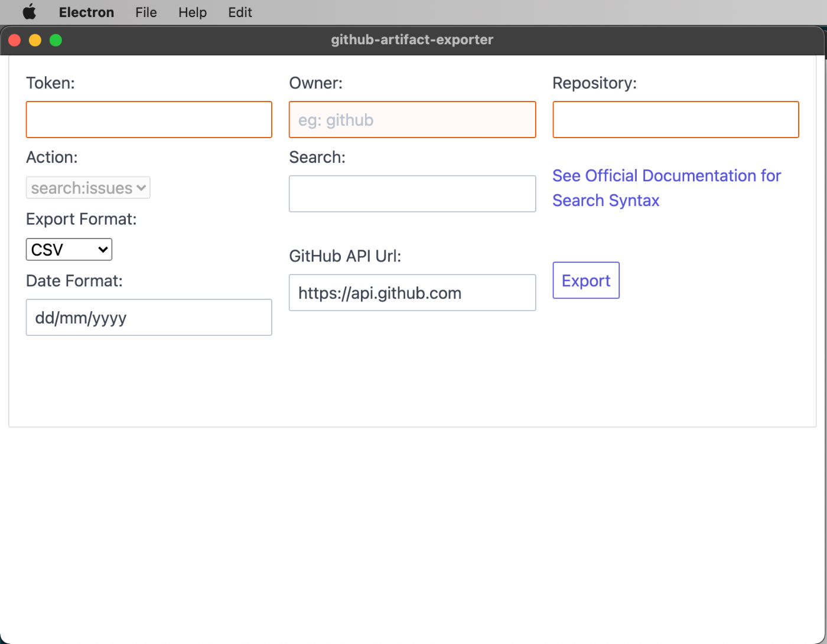Viewport: 827px width, 644px height.
Task: Open the File menu
Action: tap(146, 12)
